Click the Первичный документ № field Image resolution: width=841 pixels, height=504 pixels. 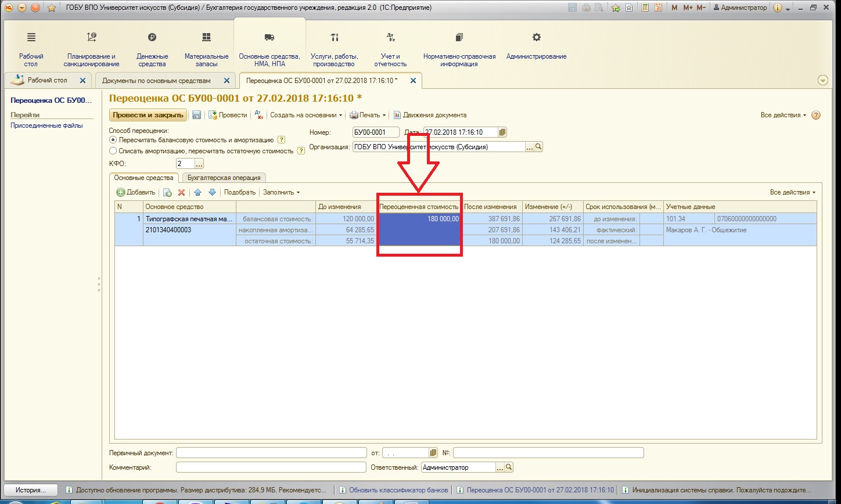pyautogui.click(x=548, y=452)
